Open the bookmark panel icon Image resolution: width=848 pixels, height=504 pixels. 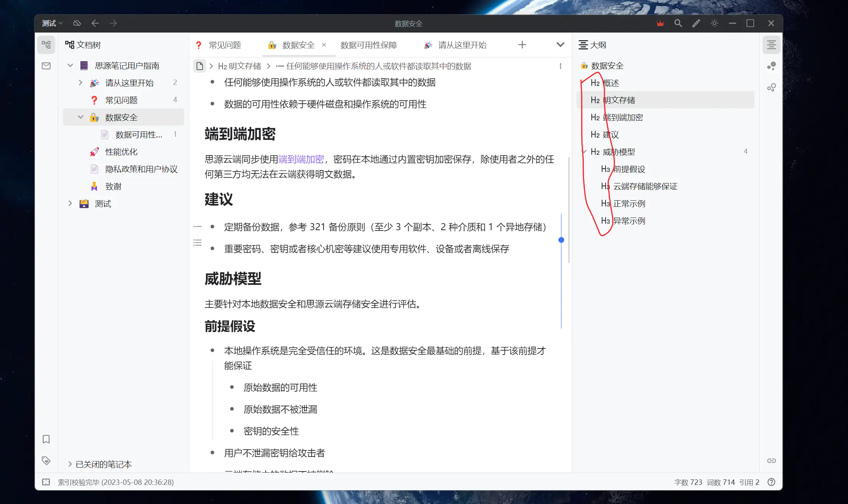point(46,439)
